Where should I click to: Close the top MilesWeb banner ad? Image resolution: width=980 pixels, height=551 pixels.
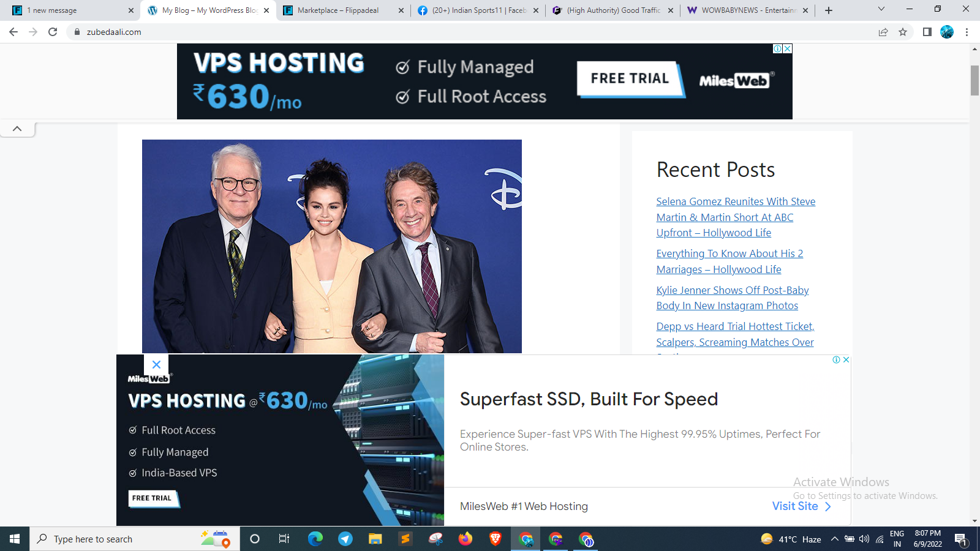pos(788,48)
